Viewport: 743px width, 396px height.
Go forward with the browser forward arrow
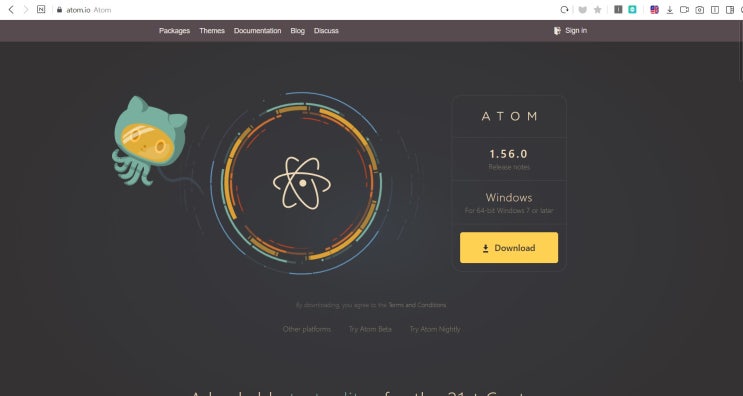point(26,9)
